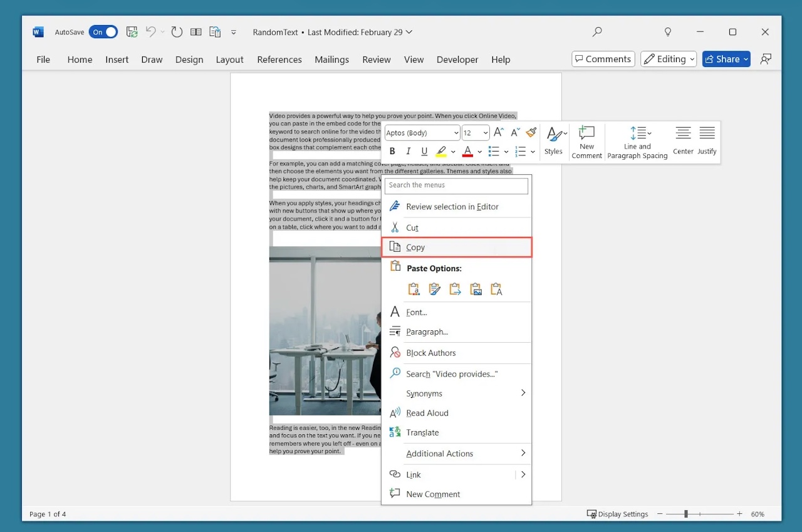Open font color dropdown arrow

(x=479, y=152)
